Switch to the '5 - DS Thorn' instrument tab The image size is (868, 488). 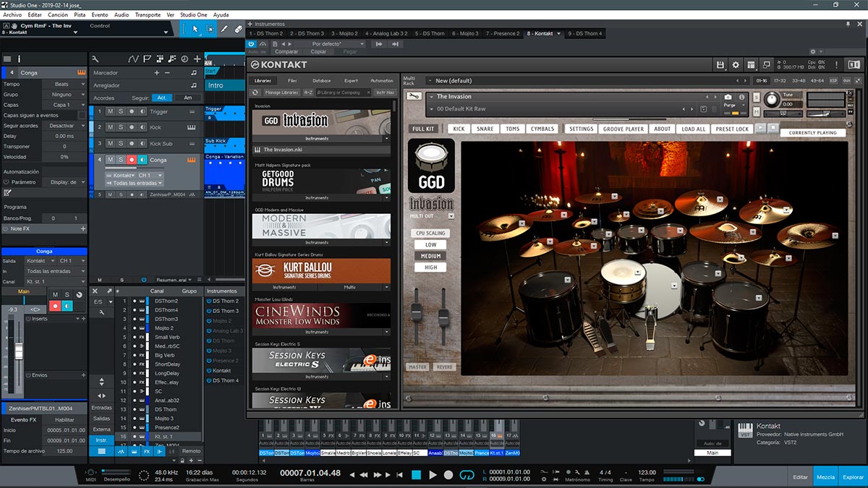click(x=431, y=33)
